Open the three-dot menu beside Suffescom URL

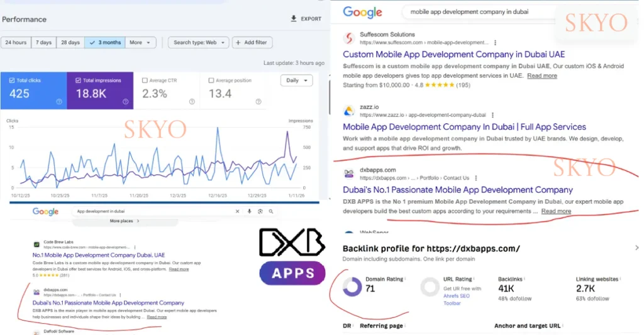click(x=496, y=43)
